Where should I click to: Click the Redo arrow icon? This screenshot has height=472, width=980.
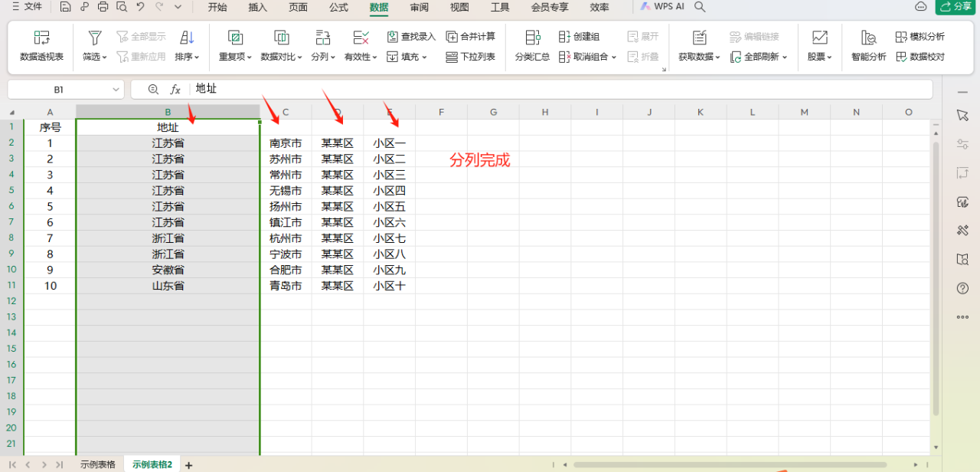[159, 7]
